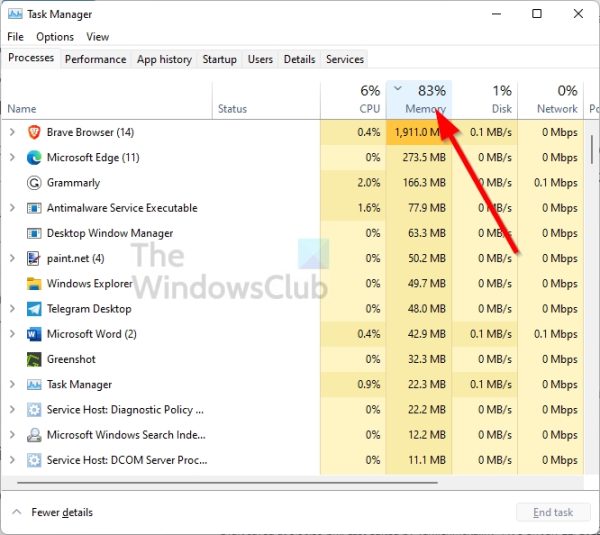Click the End task button
Image resolution: width=600 pixels, height=535 pixels.
click(x=553, y=512)
